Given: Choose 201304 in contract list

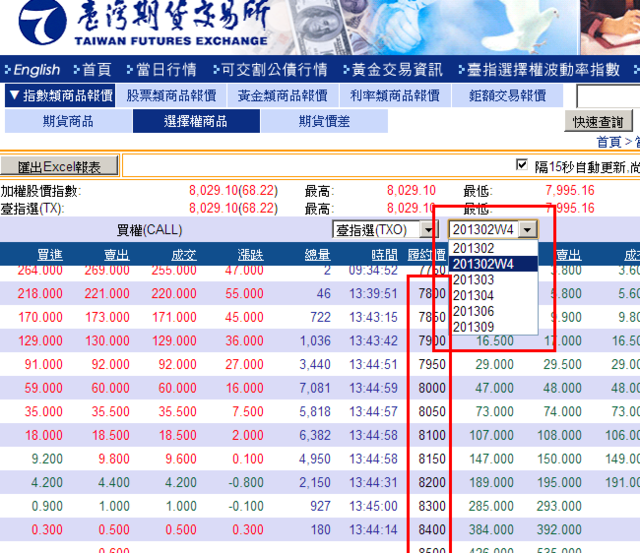Looking at the screenshot, I should coord(493,295).
